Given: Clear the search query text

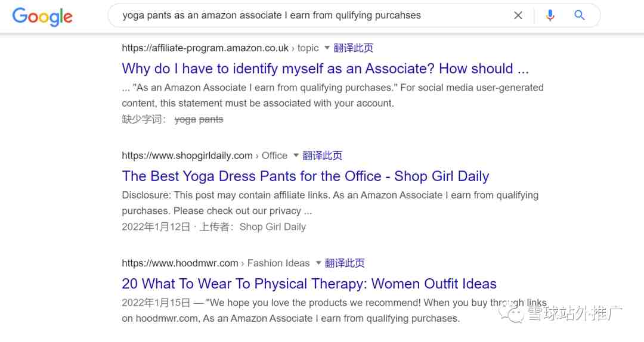Looking at the screenshot, I should [x=518, y=15].
